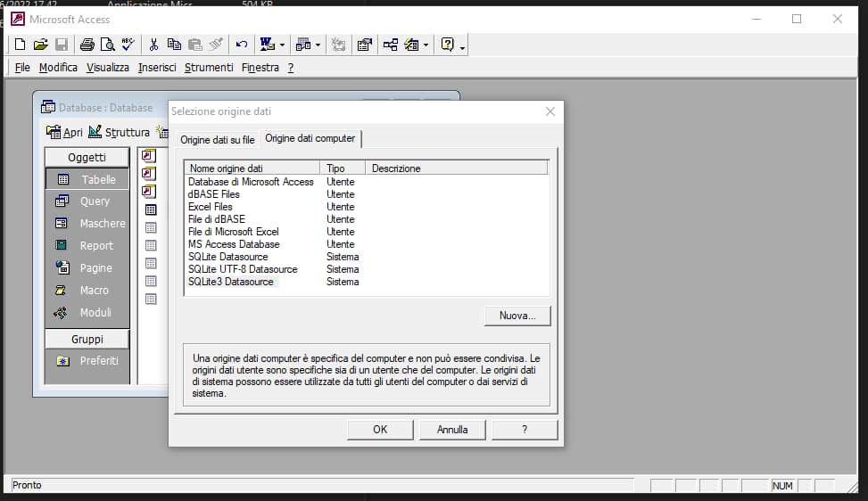The width and height of the screenshot is (868, 501).
Task: Click the Save floppy disk icon
Action: point(62,45)
